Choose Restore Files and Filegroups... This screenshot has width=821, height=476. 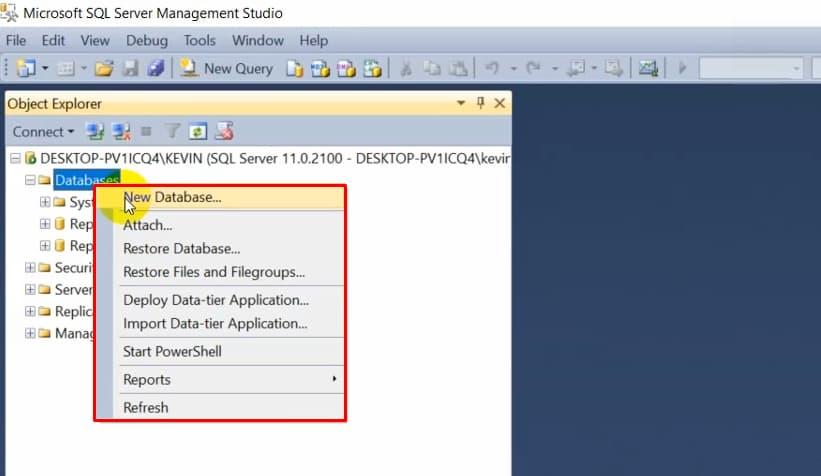click(220, 272)
